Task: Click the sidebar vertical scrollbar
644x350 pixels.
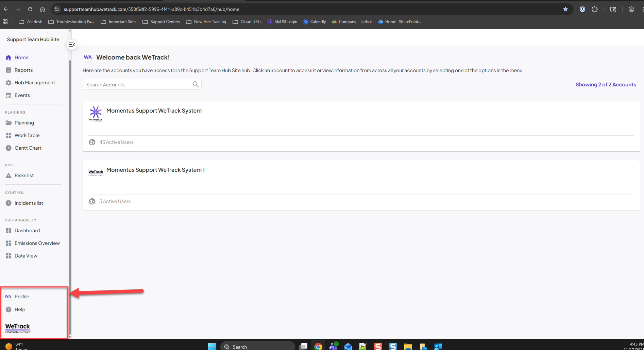Action: click(70, 197)
